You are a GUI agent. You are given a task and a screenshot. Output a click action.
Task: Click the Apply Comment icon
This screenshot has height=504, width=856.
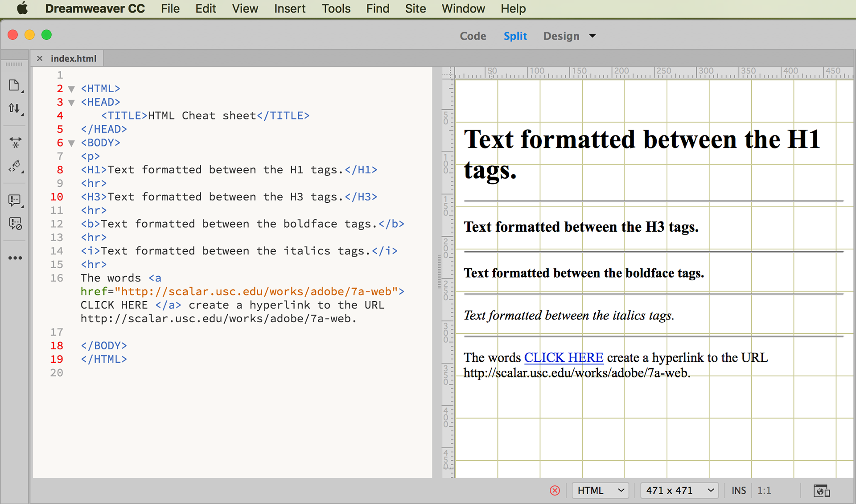point(15,201)
